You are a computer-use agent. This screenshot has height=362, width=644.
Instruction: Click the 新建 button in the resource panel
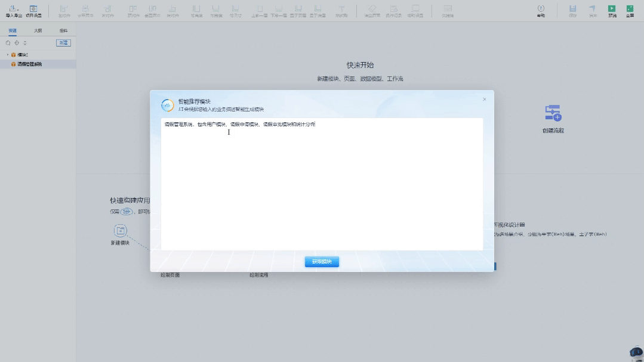click(63, 43)
